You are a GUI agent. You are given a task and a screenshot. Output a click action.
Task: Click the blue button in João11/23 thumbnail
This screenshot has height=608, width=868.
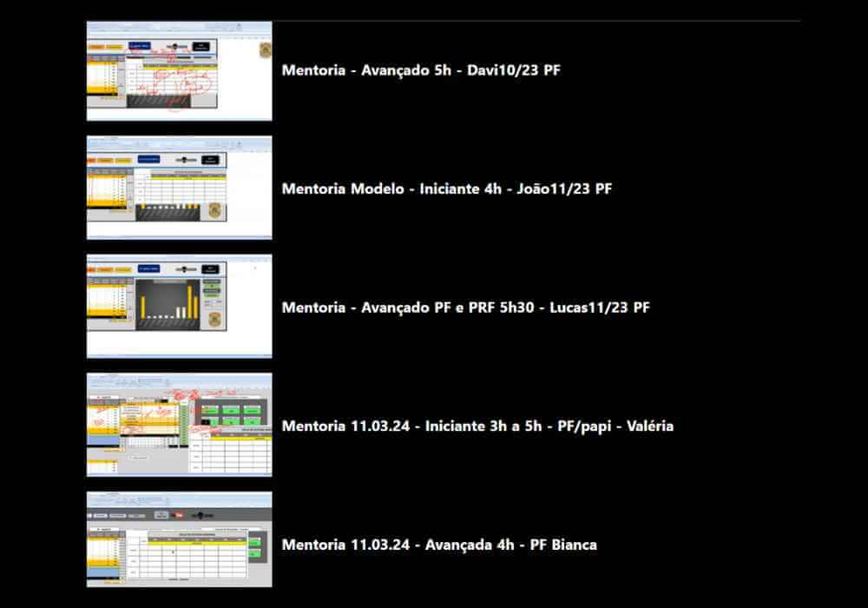pos(148,160)
